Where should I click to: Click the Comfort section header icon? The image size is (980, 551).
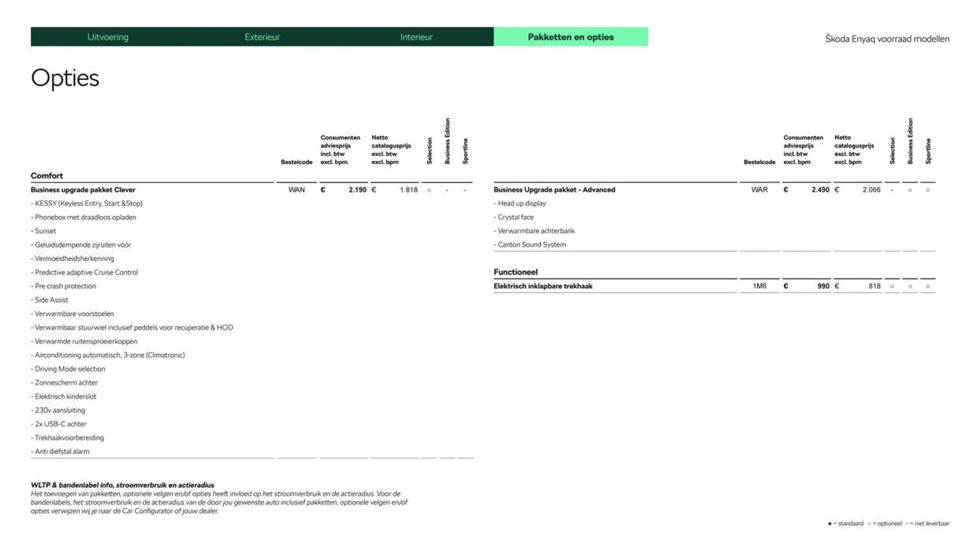(46, 175)
